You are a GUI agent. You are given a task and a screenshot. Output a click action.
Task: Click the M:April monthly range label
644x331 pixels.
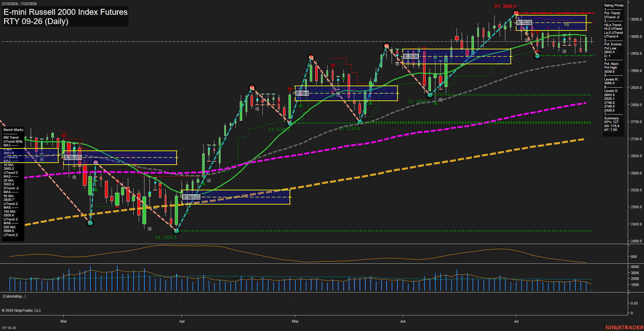click(191, 197)
